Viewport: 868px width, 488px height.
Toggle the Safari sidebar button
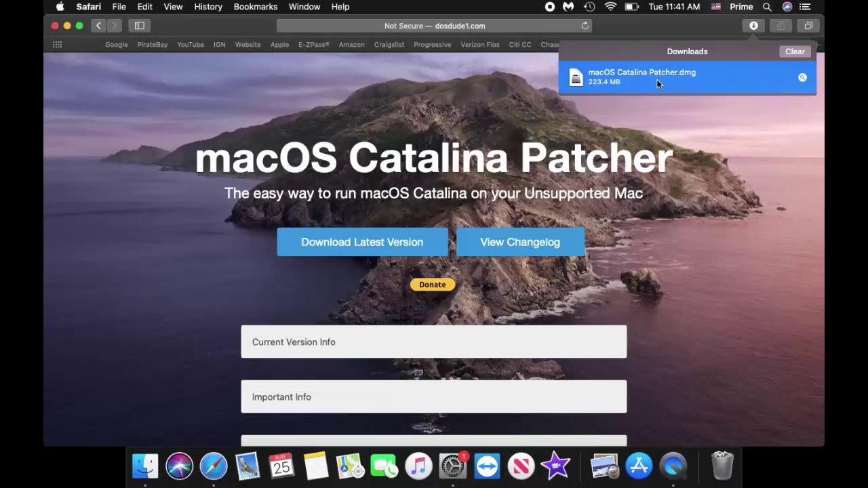[140, 26]
